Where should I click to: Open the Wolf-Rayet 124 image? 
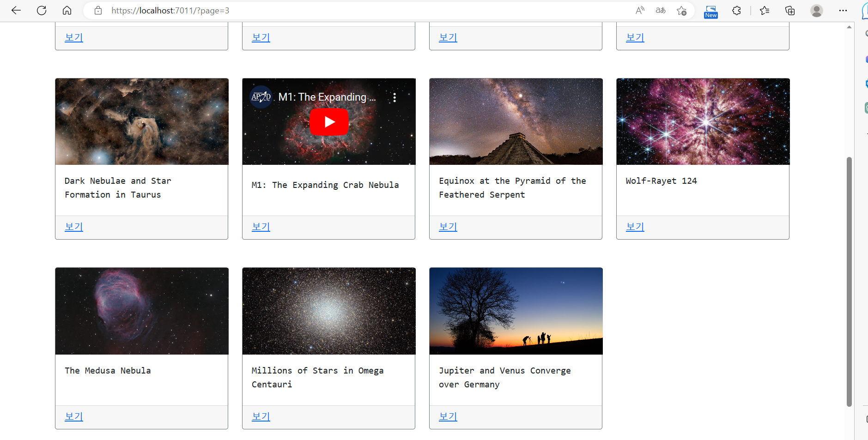coord(703,121)
